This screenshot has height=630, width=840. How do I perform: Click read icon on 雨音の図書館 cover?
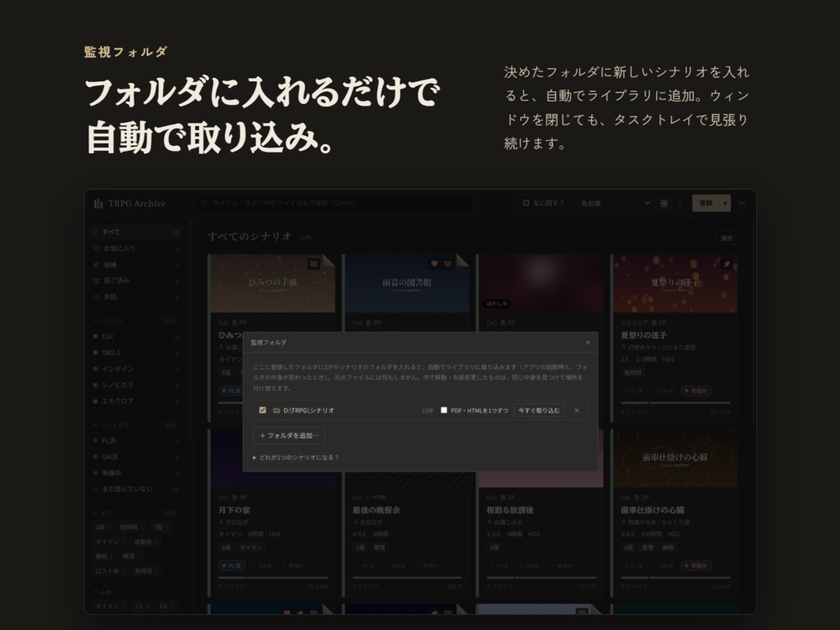coord(448,263)
